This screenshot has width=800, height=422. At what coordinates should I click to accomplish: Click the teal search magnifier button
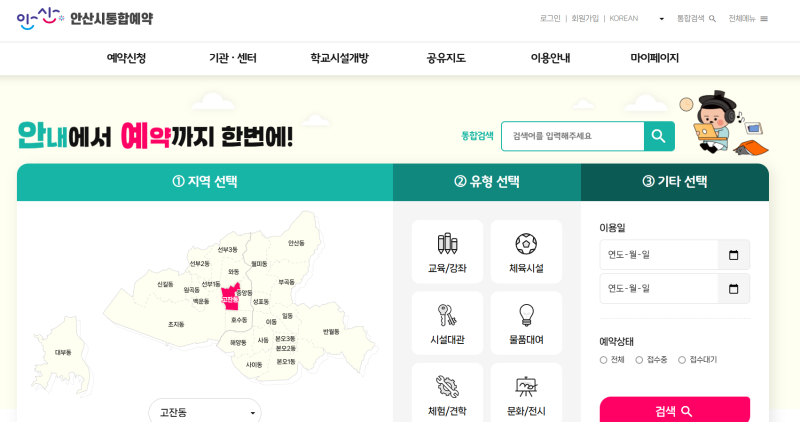coord(659,136)
